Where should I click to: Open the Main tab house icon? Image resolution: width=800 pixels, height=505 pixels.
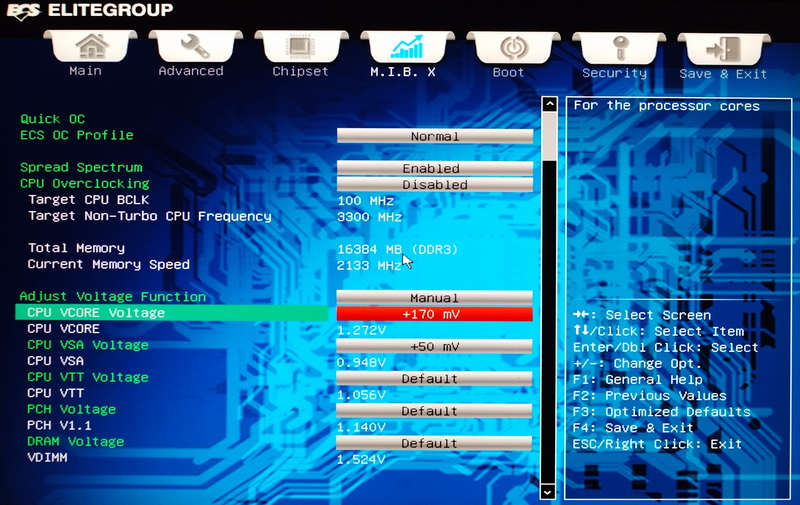tap(91, 46)
